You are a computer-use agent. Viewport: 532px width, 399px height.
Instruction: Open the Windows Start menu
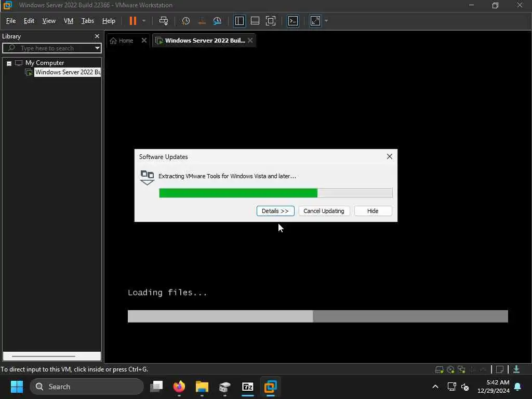pos(17,387)
